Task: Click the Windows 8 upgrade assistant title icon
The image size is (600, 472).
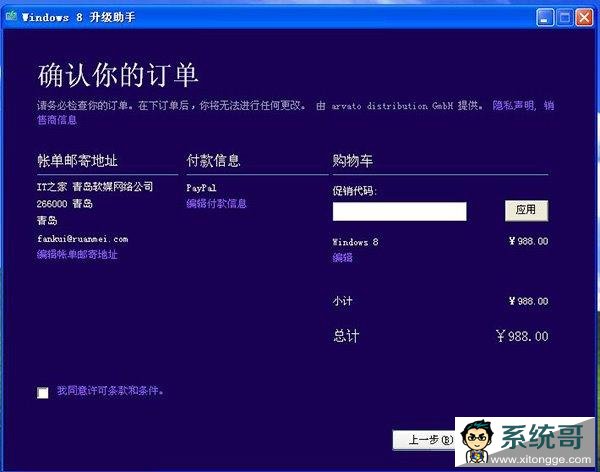Action: tap(11, 16)
